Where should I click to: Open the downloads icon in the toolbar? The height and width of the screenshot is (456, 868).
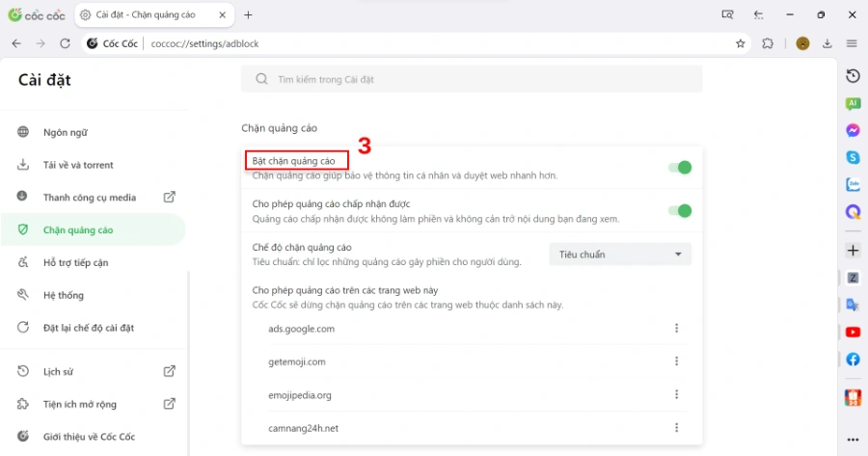coord(827,43)
